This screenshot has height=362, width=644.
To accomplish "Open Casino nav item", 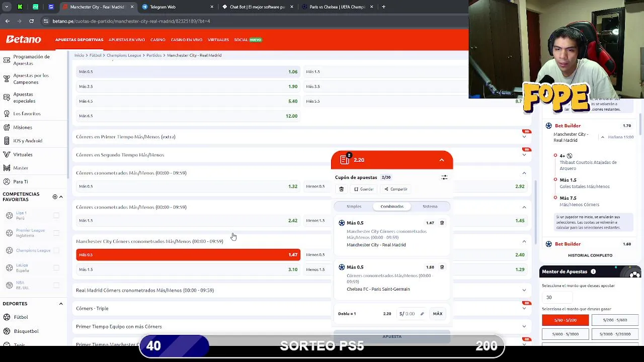I will (158, 40).
